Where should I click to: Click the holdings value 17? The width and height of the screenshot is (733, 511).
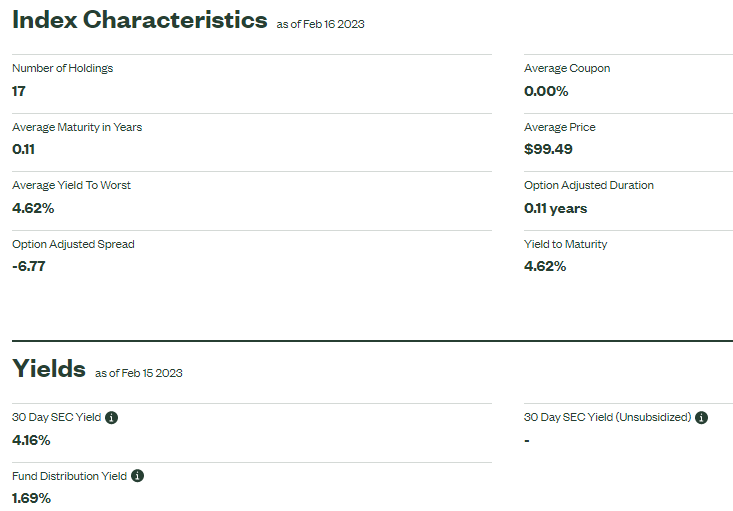(19, 91)
